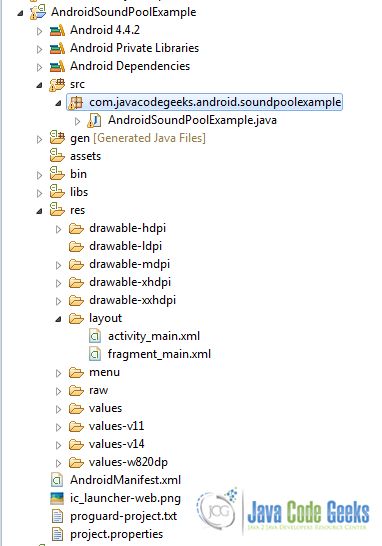The width and height of the screenshot is (382, 546).
Task: Click the bin folder icon
Action: click(57, 174)
